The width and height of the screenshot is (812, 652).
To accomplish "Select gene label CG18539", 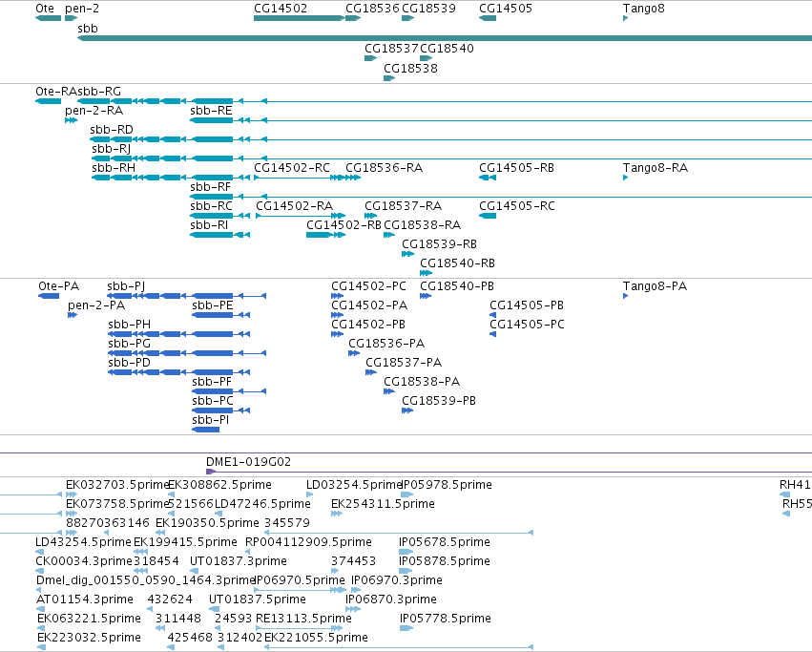I will tap(428, 9).
